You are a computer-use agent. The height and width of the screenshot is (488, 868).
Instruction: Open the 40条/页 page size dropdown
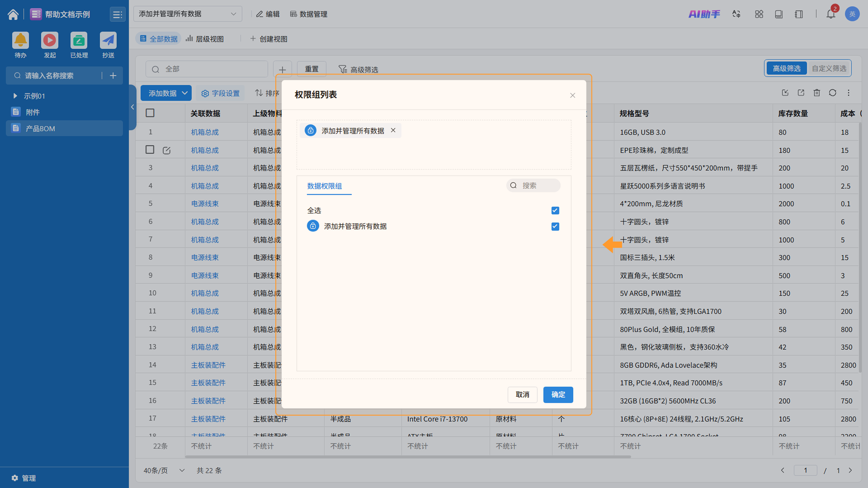[x=164, y=470]
